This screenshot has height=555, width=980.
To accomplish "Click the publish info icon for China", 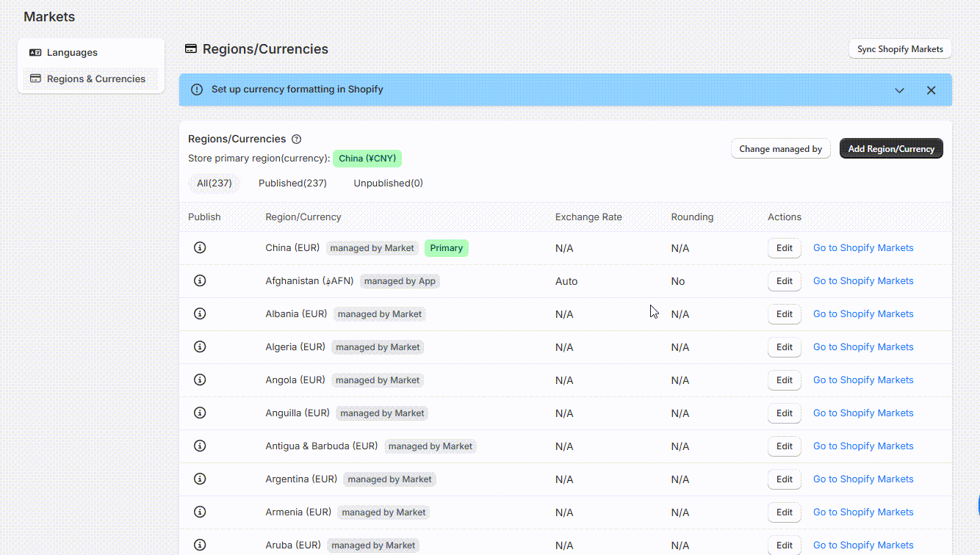I will coord(199,247).
